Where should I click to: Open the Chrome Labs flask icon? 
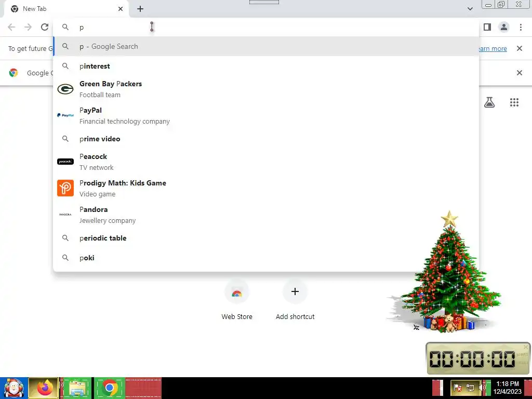489,102
